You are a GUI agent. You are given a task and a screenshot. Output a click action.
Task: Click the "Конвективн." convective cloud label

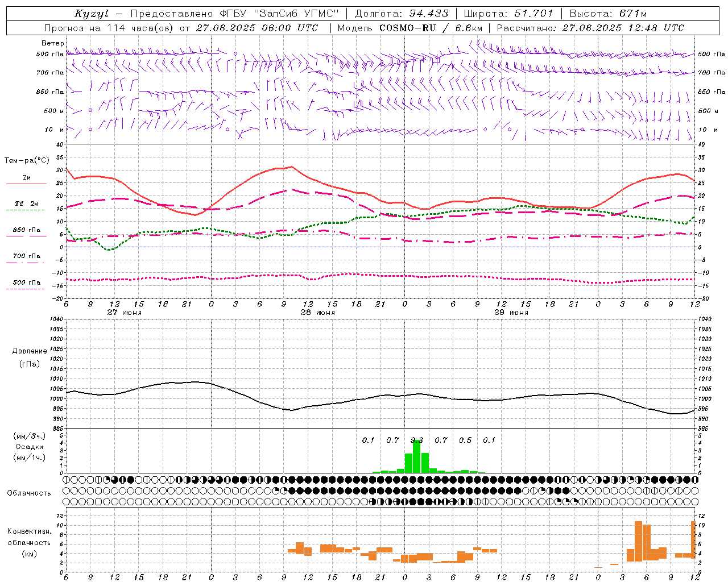coord(29,531)
